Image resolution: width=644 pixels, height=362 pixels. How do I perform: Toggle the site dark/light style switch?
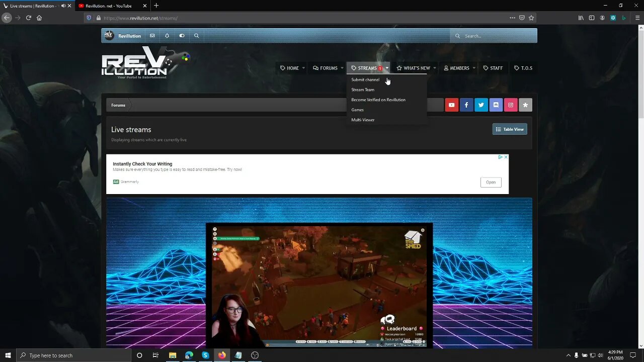coord(182,36)
